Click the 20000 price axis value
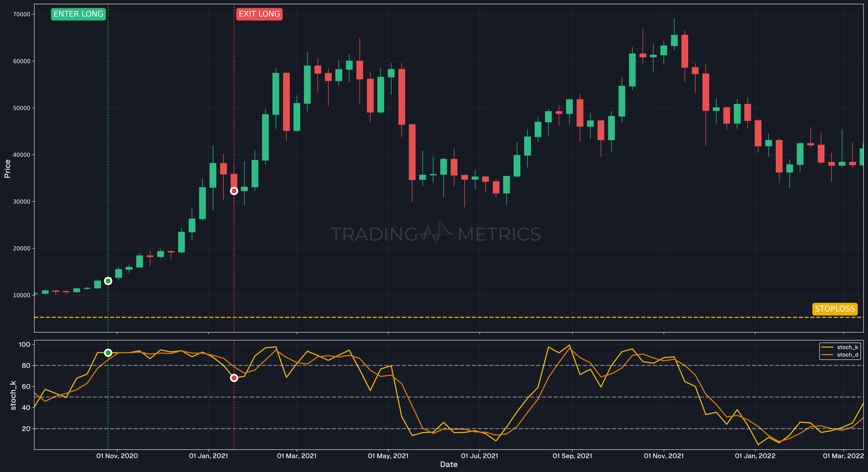The width and height of the screenshot is (868, 472). point(22,248)
